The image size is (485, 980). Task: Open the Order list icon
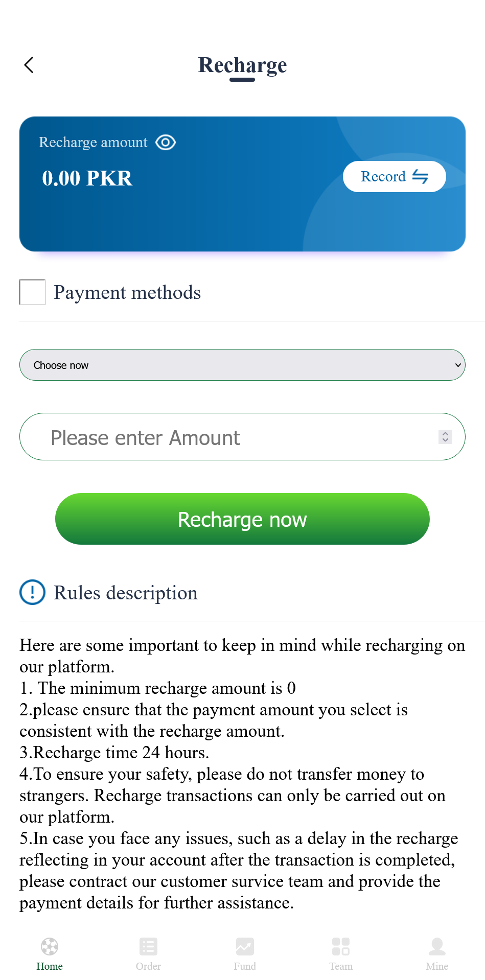click(x=148, y=946)
